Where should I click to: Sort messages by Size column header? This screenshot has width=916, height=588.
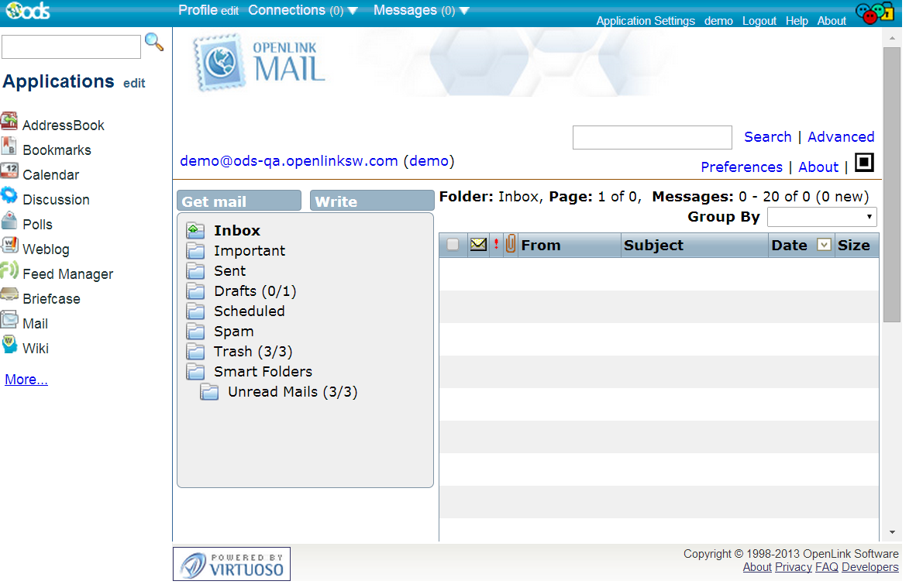pos(853,246)
